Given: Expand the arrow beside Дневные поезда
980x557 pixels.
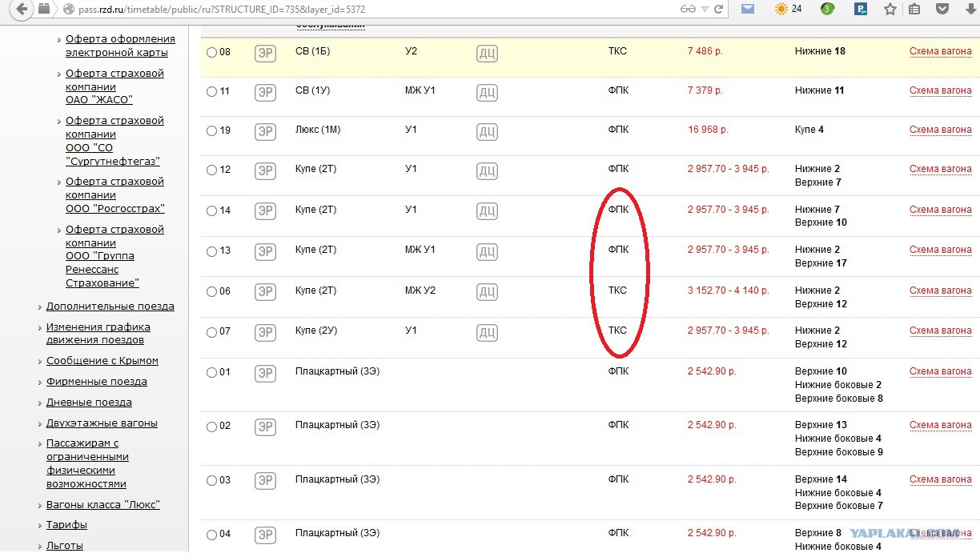Looking at the screenshot, I should (x=40, y=403).
